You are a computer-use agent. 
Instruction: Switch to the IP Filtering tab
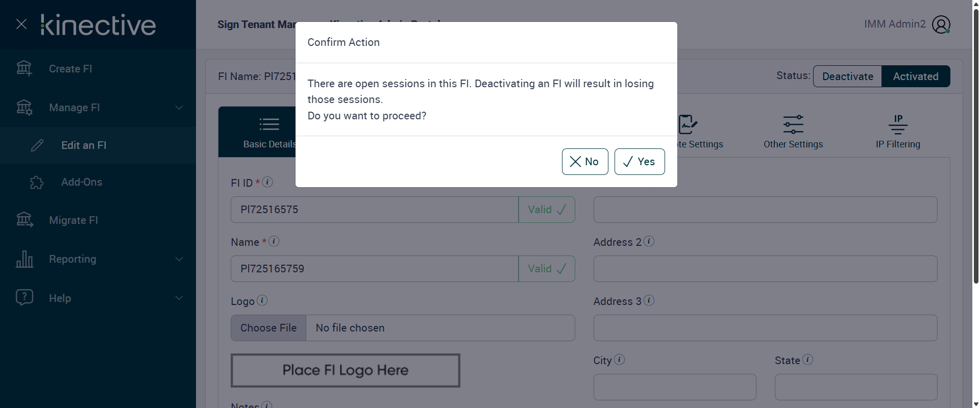(897, 132)
